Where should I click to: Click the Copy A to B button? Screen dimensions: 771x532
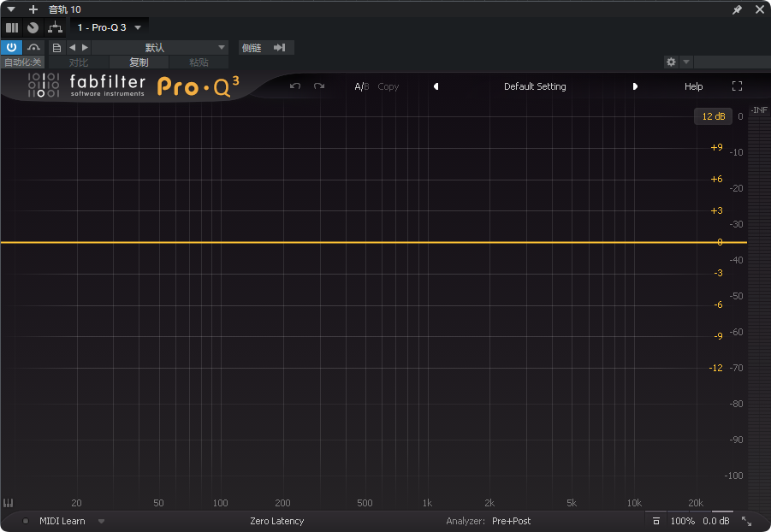click(388, 86)
